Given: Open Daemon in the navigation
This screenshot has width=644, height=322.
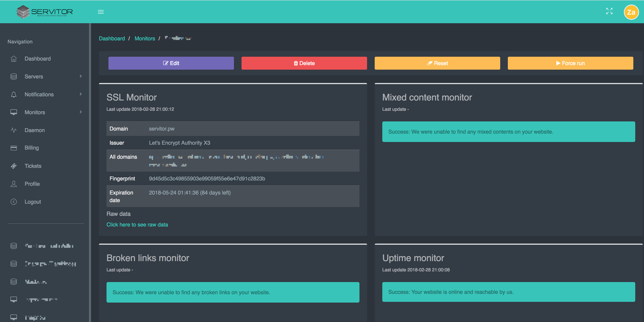Looking at the screenshot, I should [34, 130].
